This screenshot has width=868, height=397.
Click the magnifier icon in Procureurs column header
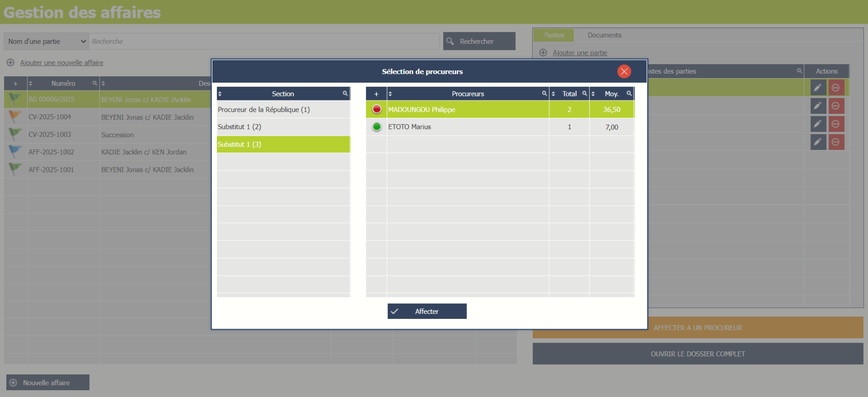[x=544, y=94]
